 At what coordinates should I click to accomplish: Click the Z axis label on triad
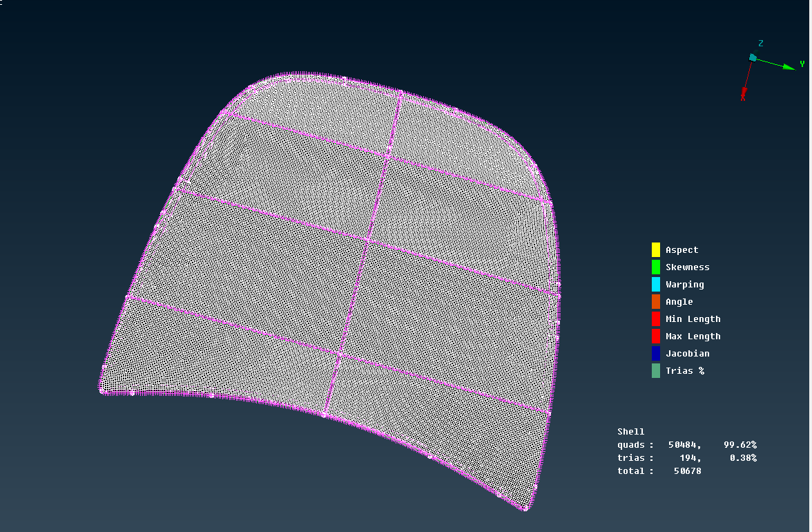click(x=760, y=43)
